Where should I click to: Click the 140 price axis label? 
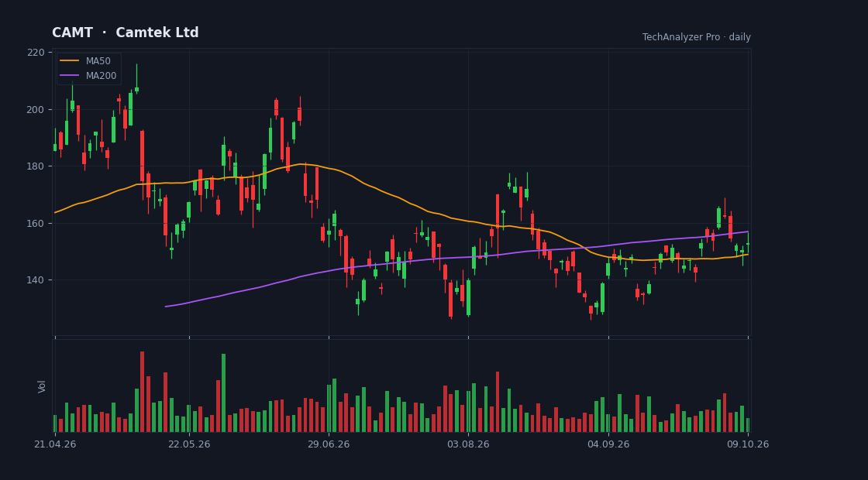coord(36,280)
